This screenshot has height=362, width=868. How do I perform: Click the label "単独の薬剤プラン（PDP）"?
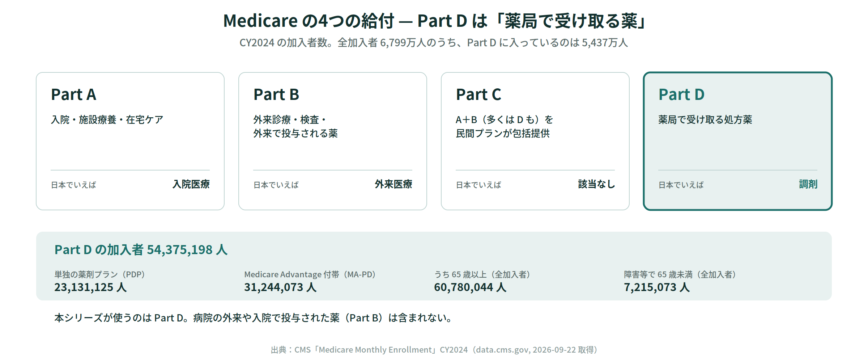pos(100,274)
